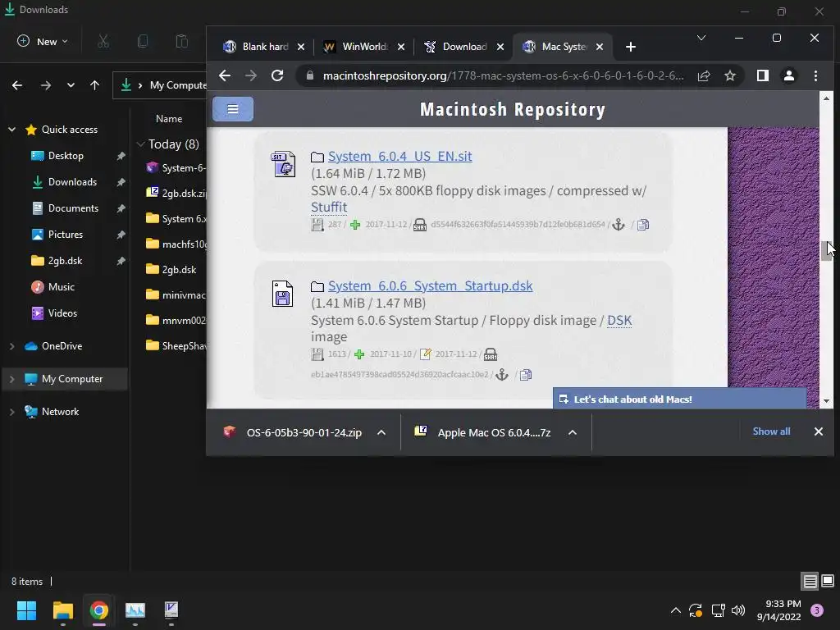Viewport: 840px width, 630px height.
Task: Open Chrome side panel icon
Action: click(762, 75)
